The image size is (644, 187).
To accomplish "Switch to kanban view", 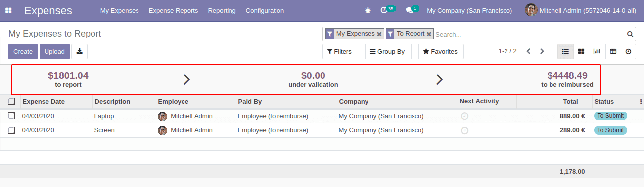I will [x=581, y=51].
